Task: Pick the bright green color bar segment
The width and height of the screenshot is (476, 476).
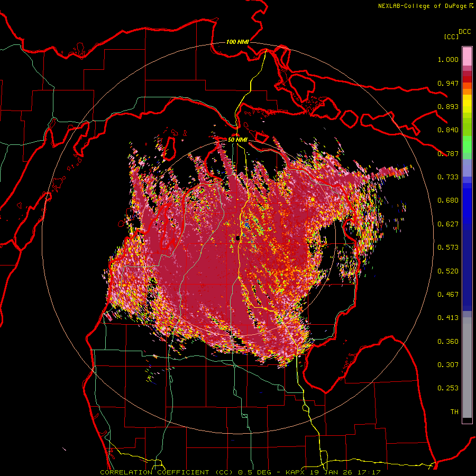Action: click(467, 144)
